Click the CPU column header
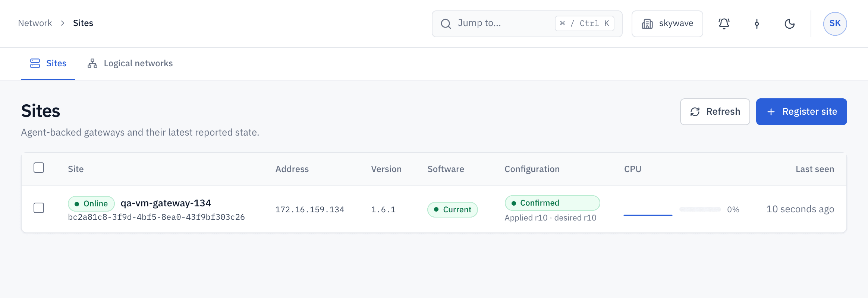868x298 pixels. point(633,169)
